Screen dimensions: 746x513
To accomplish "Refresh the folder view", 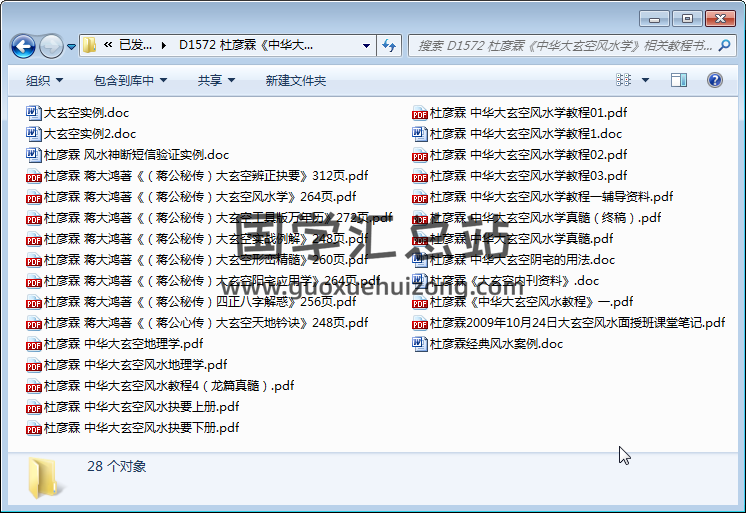I will coord(389,46).
